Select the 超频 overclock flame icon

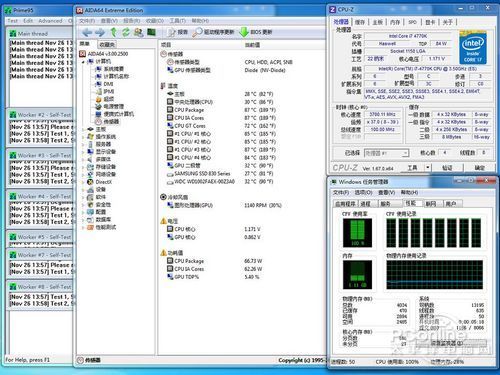[x=98, y=99]
